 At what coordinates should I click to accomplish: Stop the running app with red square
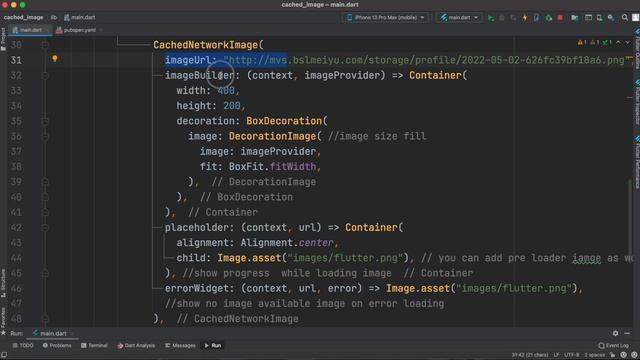(560, 18)
